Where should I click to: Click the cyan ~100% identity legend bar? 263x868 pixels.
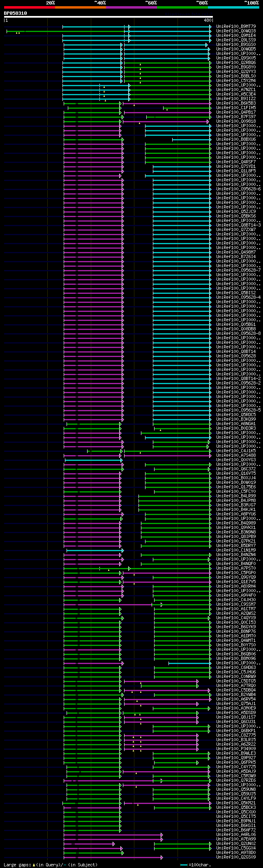pyautogui.click(x=233, y=7)
